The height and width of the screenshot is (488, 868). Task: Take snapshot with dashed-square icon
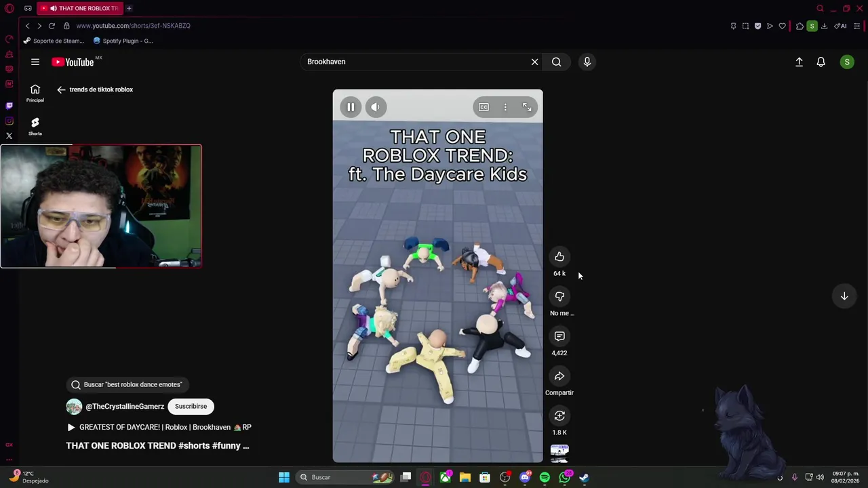(745, 26)
